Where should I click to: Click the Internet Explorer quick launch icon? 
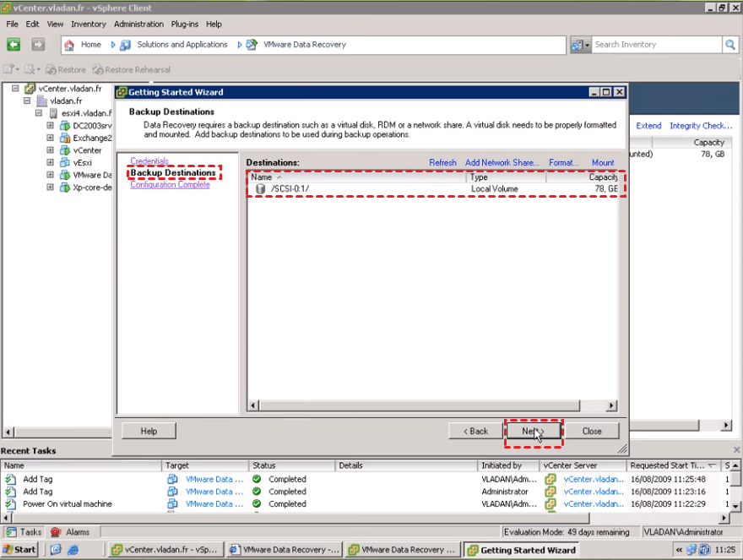(73, 550)
